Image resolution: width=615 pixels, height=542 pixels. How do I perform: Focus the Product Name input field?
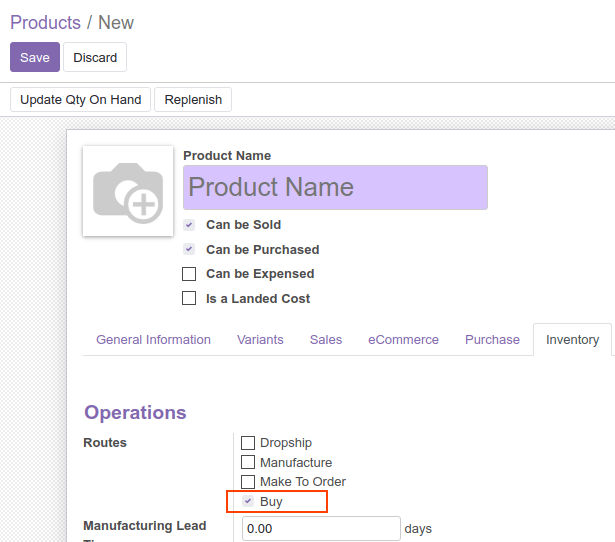tap(335, 187)
